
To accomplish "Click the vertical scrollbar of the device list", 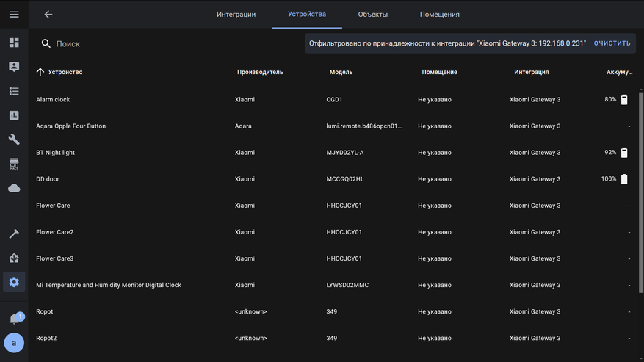I will (x=641, y=192).
